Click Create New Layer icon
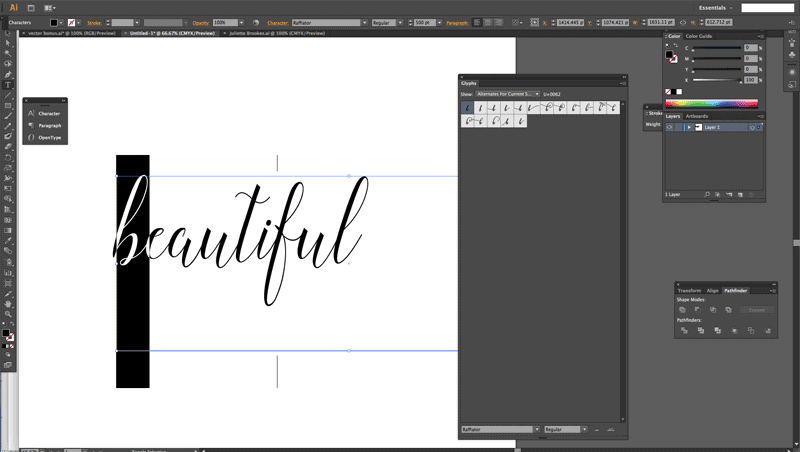This screenshot has height=452, width=800. (x=740, y=194)
